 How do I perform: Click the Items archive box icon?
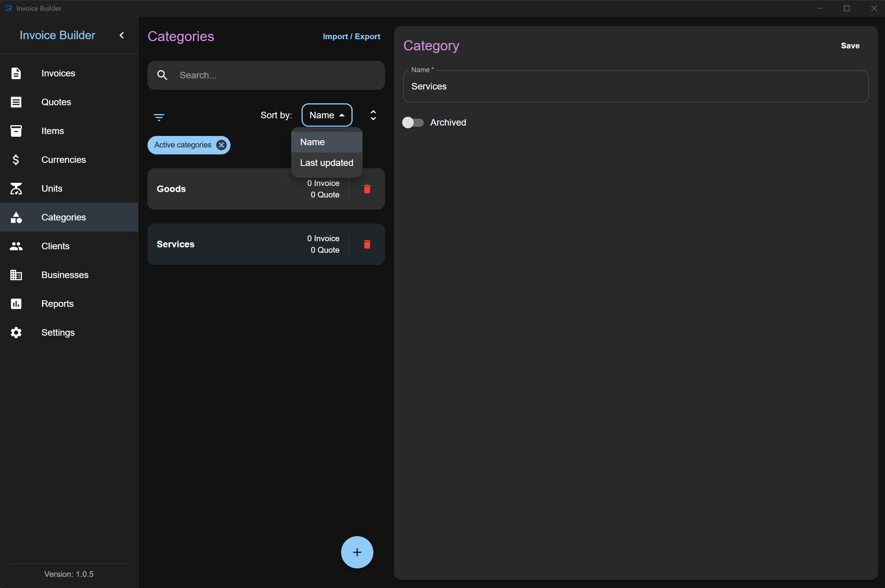(16, 131)
